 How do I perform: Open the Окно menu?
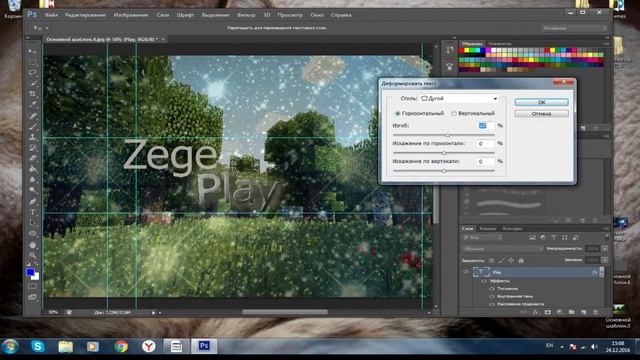click(x=317, y=15)
